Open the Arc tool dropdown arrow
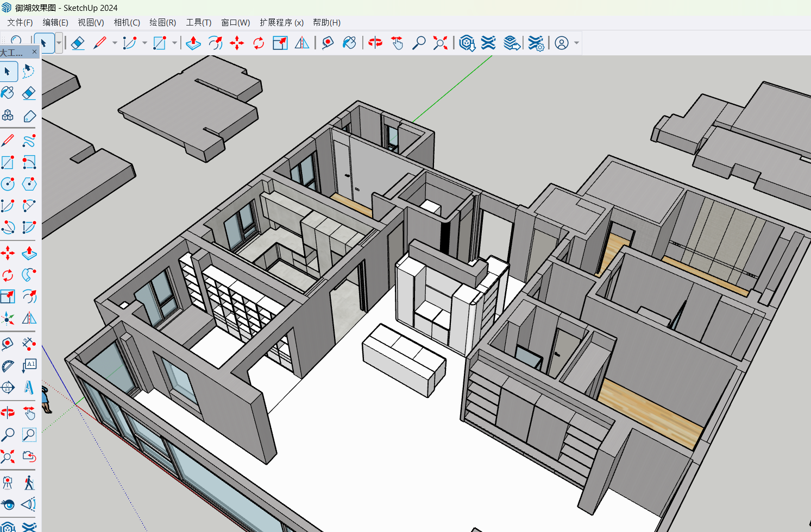The width and height of the screenshot is (811, 532). coord(144,43)
